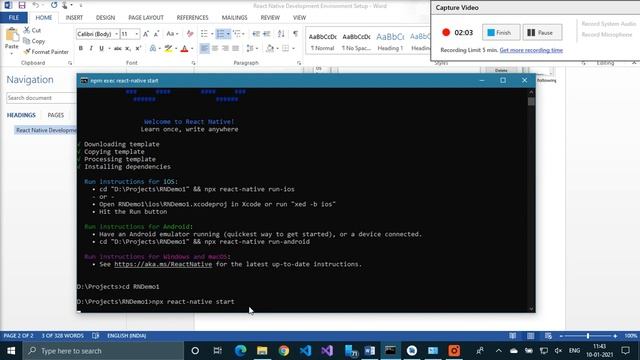Increase paragraph indent
The height and width of the screenshot is (360, 640).
[x=267, y=34]
